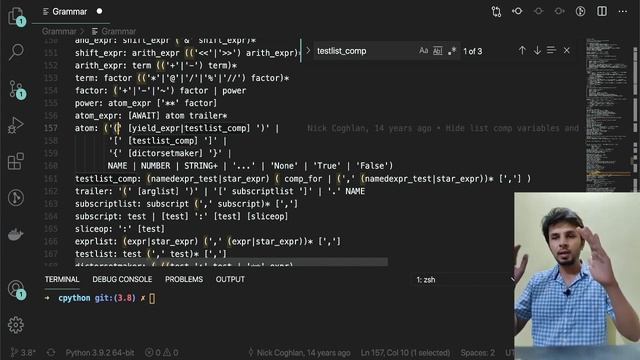Click the compare changes icon in editor toolbar
This screenshot has height=360, width=640.
[496, 11]
